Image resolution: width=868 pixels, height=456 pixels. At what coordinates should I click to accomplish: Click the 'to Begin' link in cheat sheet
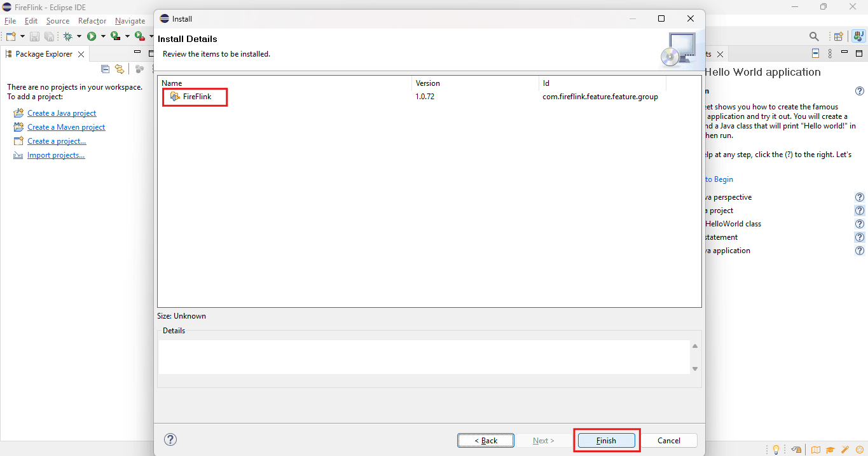pos(719,179)
